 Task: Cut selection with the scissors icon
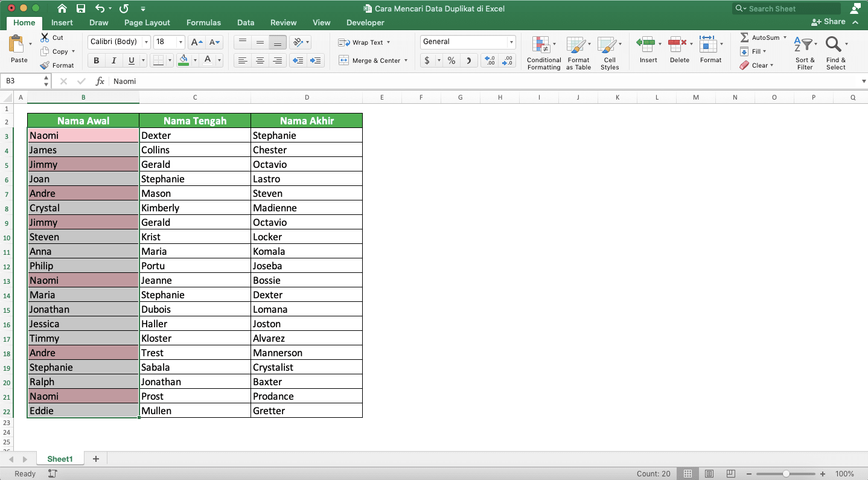pyautogui.click(x=45, y=37)
